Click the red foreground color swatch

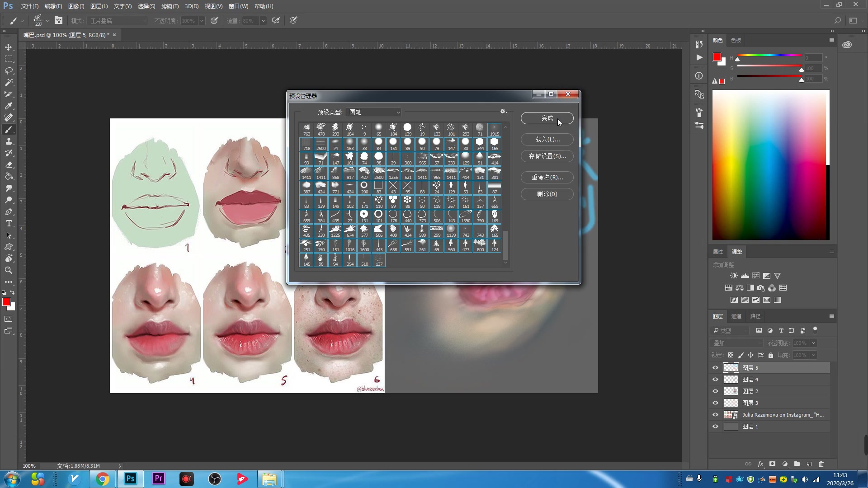click(x=6, y=302)
